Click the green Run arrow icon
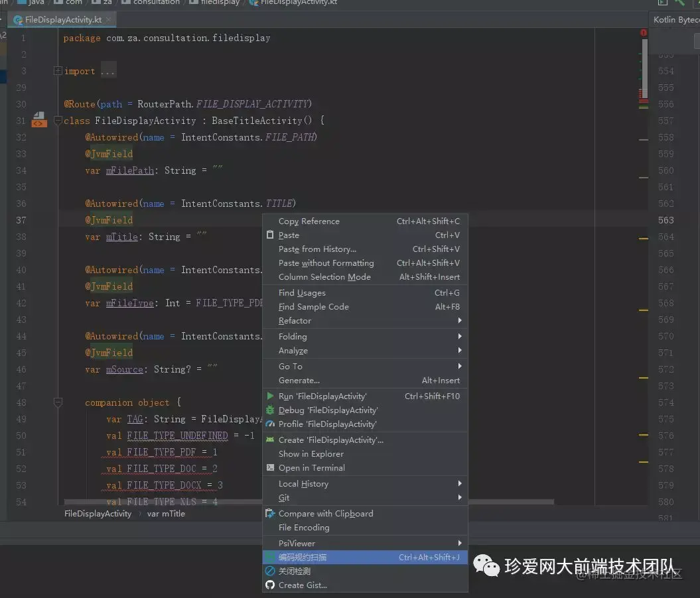 (269, 396)
